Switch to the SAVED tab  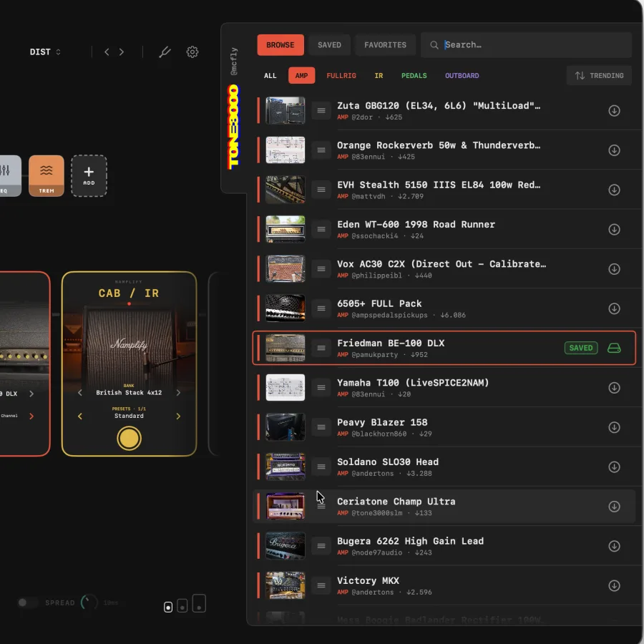(x=329, y=45)
